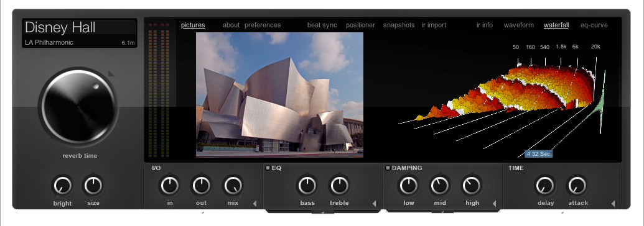Click the Disney Hall preset name
The height and width of the screenshot is (226, 644).
(x=60, y=27)
